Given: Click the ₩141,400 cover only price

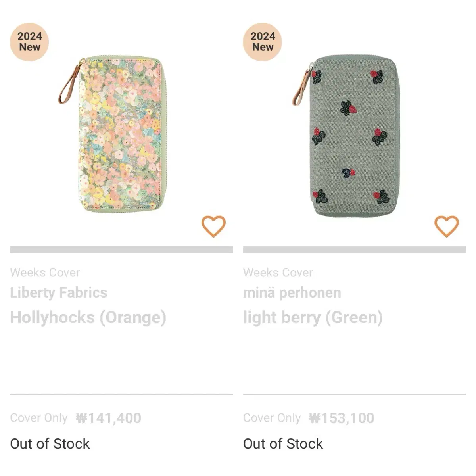Looking at the screenshot, I should [x=109, y=418].
